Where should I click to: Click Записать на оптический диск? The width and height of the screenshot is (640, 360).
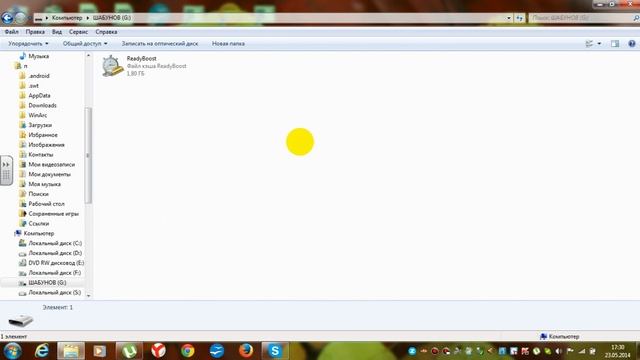[160, 44]
